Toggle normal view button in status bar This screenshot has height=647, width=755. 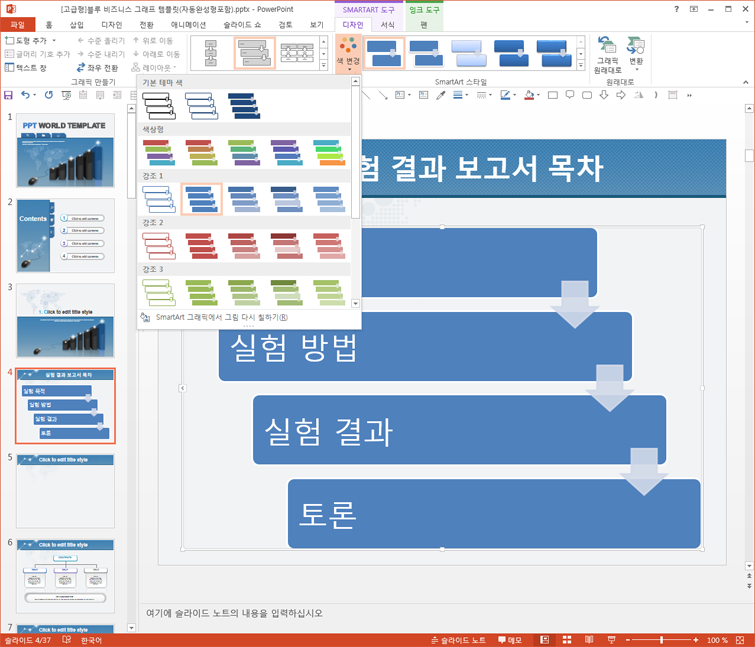point(544,640)
